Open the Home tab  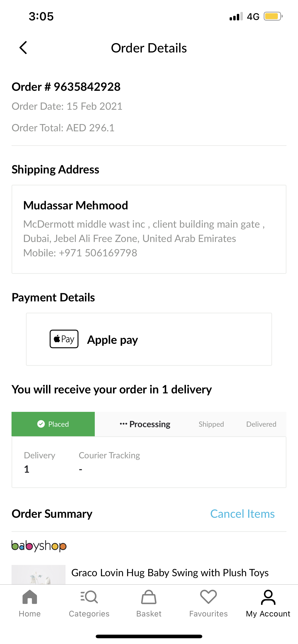(30, 603)
